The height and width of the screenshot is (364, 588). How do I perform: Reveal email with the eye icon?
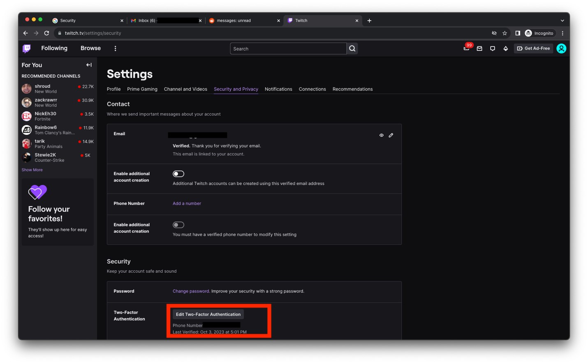pos(382,135)
